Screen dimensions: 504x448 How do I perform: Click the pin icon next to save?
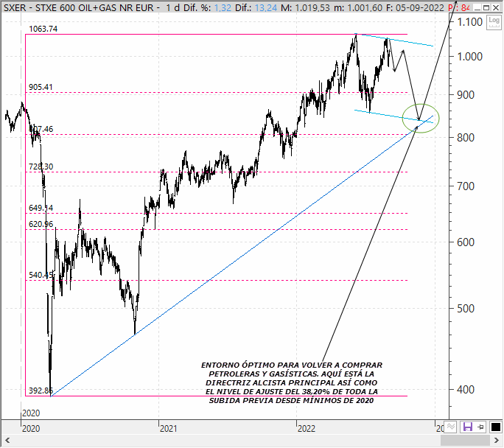tap(481, 427)
